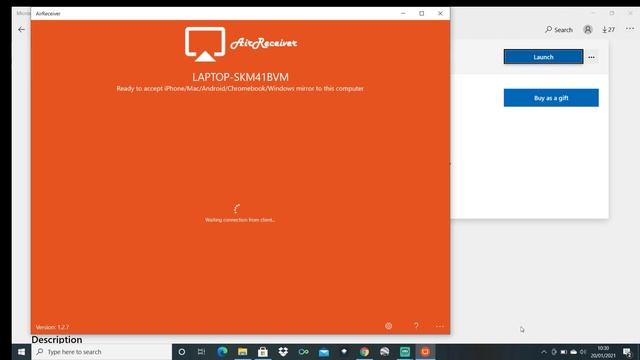Open volume control in system tray
Image resolution: width=640 pixels, height=360 pixels.
583,352
